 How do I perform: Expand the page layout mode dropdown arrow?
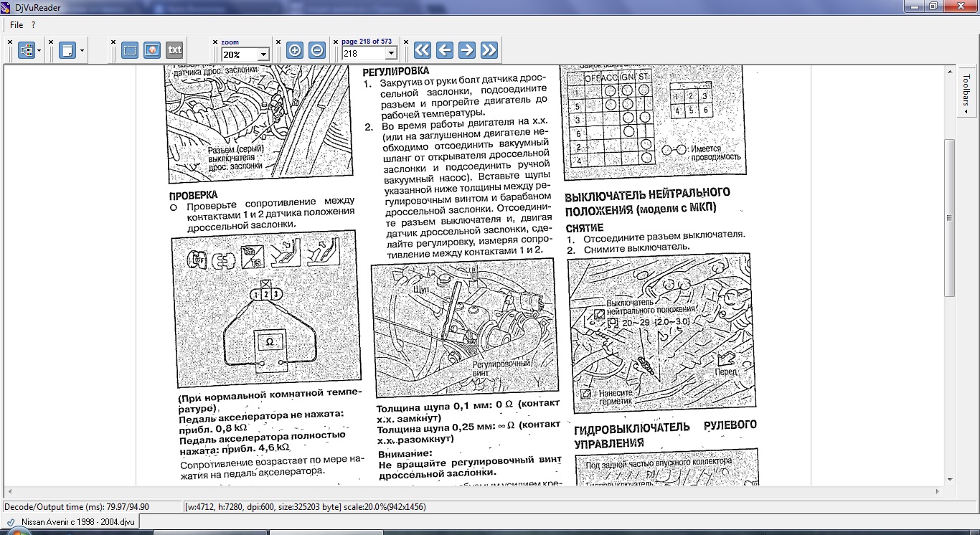coord(39,50)
